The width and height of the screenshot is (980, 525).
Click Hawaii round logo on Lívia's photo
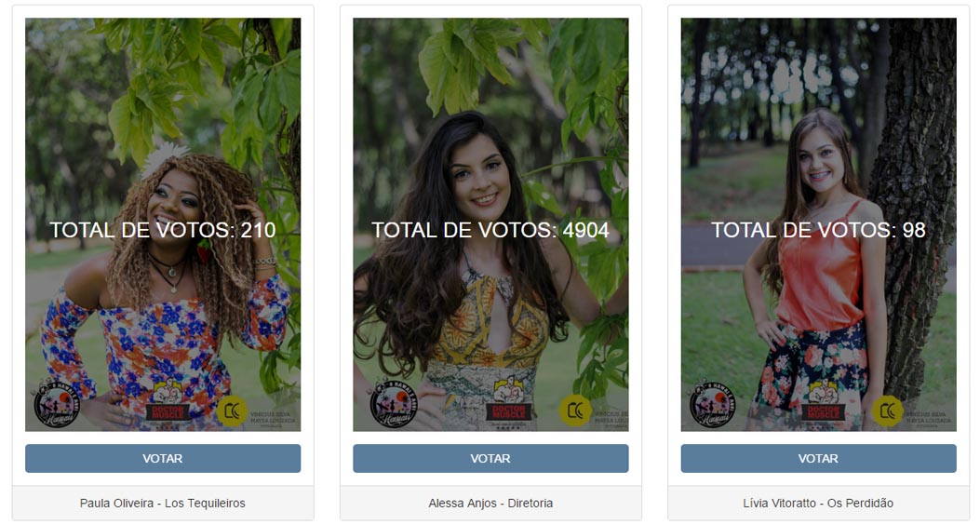click(x=712, y=404)
